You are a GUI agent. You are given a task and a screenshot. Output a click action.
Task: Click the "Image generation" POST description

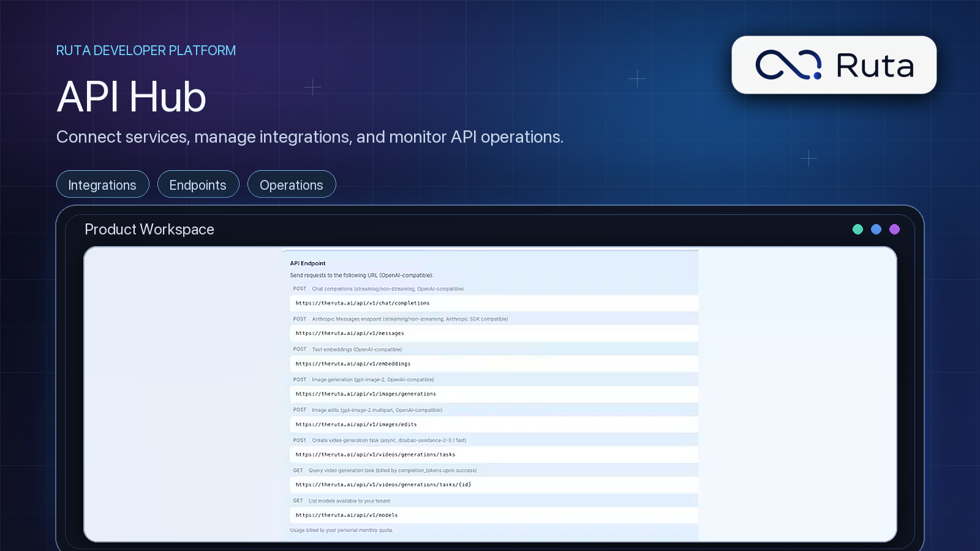point(372,380)
